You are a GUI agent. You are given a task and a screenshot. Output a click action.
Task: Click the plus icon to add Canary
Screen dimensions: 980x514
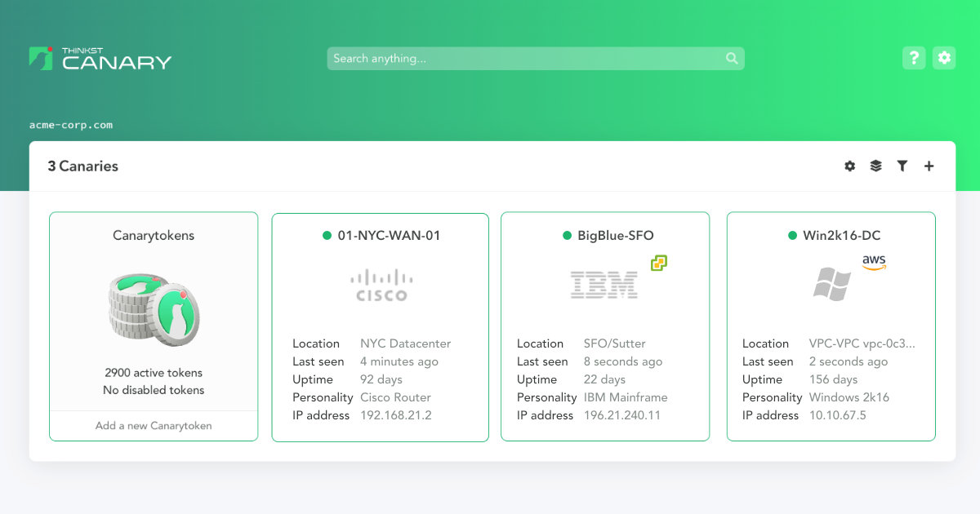[929, 166]
